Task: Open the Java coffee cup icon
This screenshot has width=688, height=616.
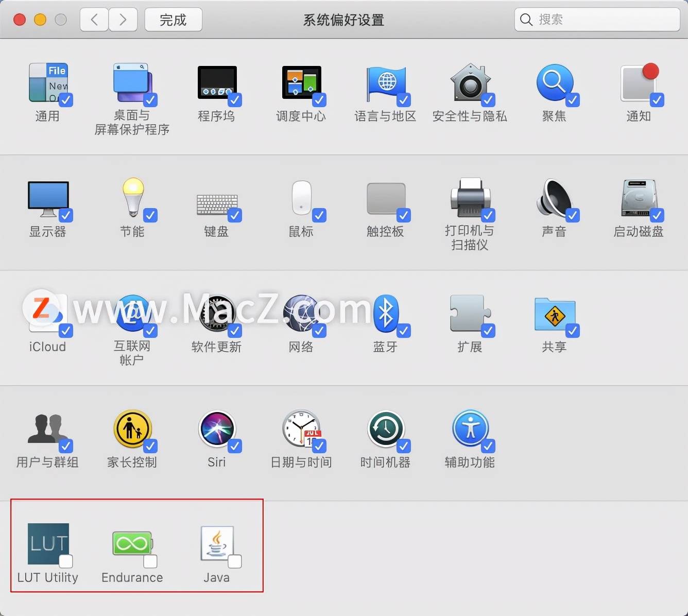Action: point(217,544)
